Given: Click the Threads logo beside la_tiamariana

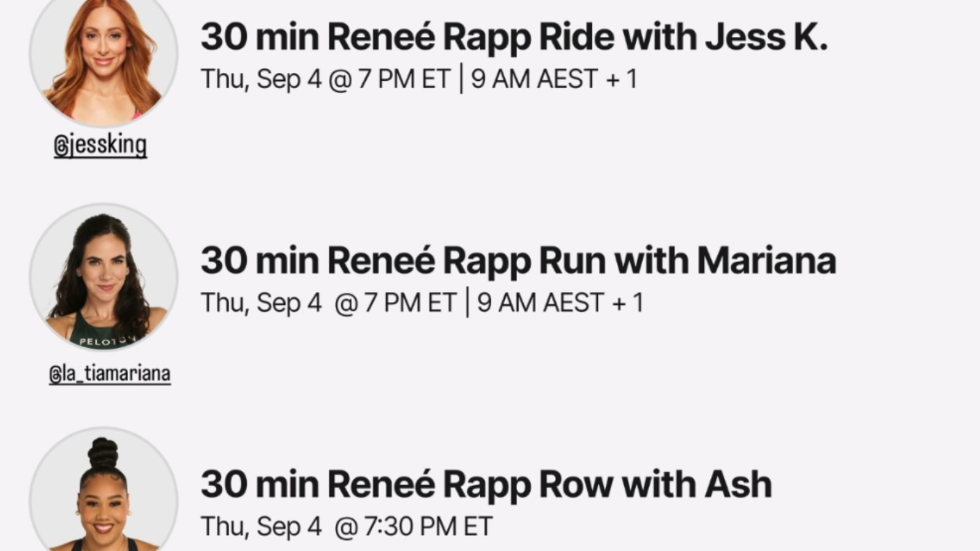Looking at the screenshot, I should pyautogui.click(x=55, y=374).
